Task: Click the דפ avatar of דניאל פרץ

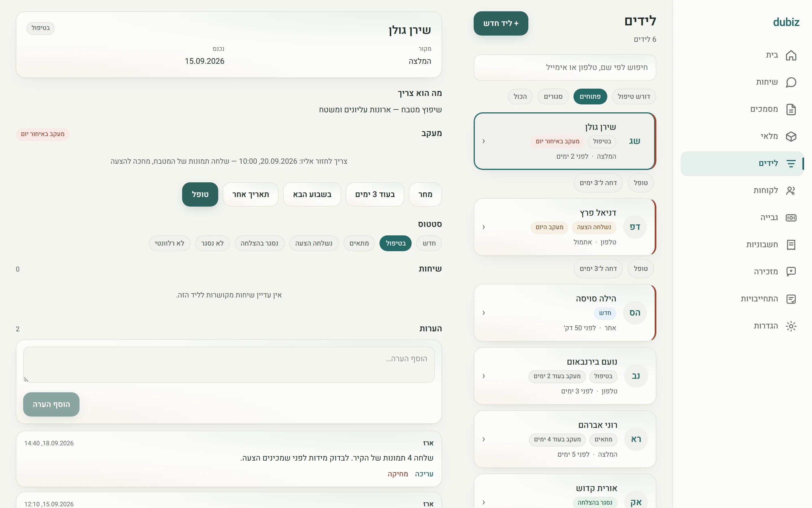Action: pos(634,227)
